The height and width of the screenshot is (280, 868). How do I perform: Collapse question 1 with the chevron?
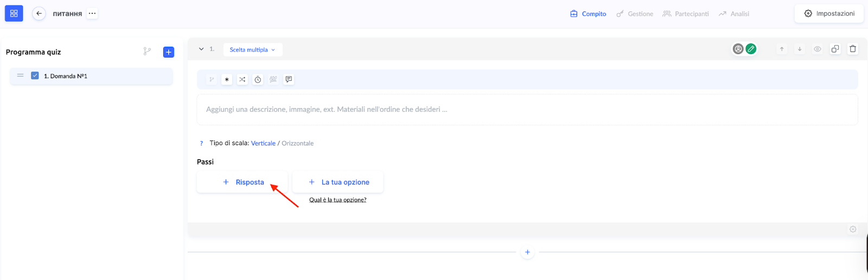tap(201, 49)
